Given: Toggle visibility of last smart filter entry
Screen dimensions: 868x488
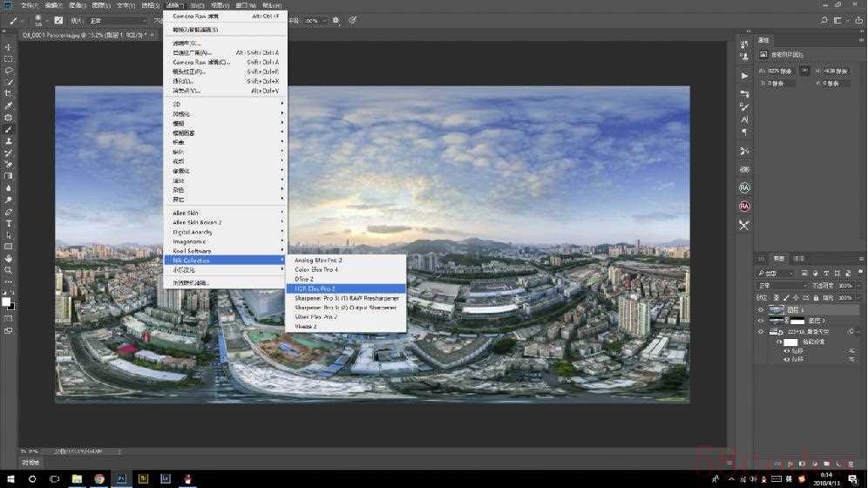Looking at the screenshot, I should tap(787, 359).
